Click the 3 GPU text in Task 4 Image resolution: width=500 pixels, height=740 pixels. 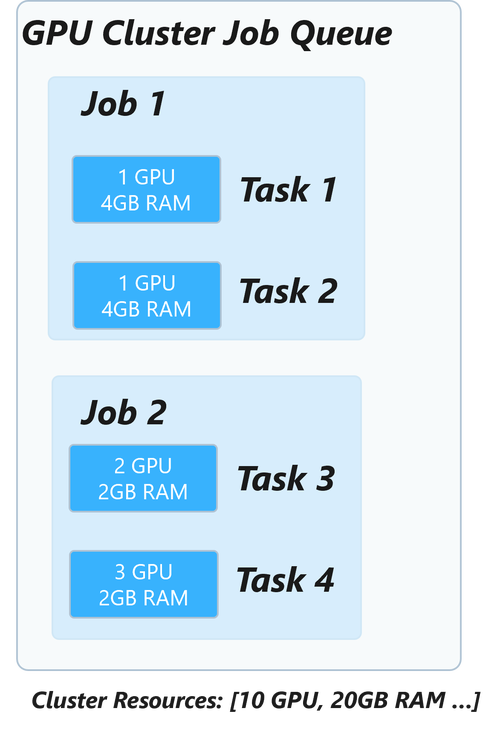[144, 572]
